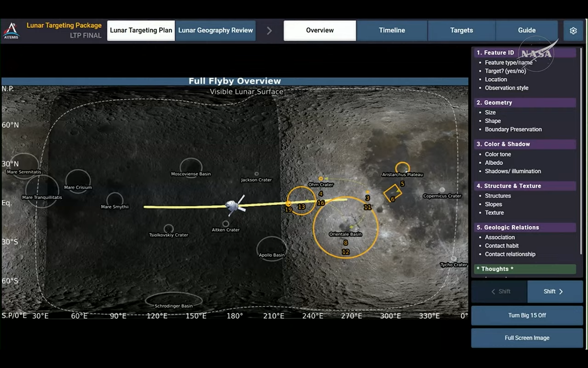Select the Aristarchus Plateau target circle
This screenshot has height=368, width=588.
pos(402,168)
